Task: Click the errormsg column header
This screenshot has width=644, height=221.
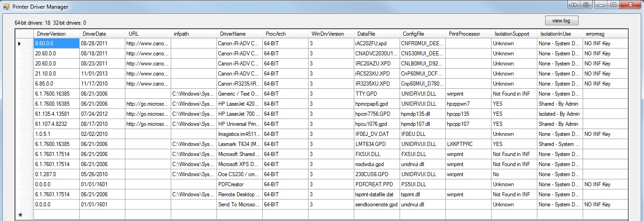Action: coord(605,33)
